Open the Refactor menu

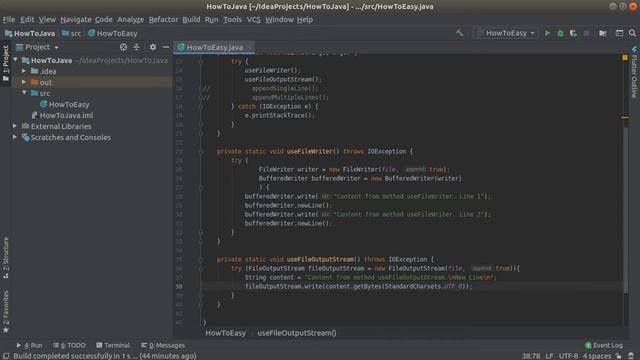click(163, 19)
